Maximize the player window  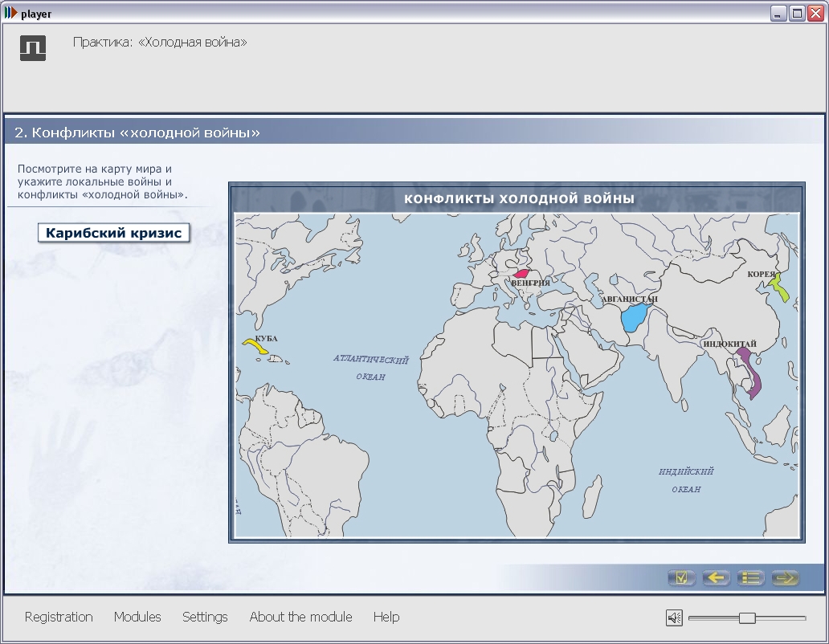797,13
